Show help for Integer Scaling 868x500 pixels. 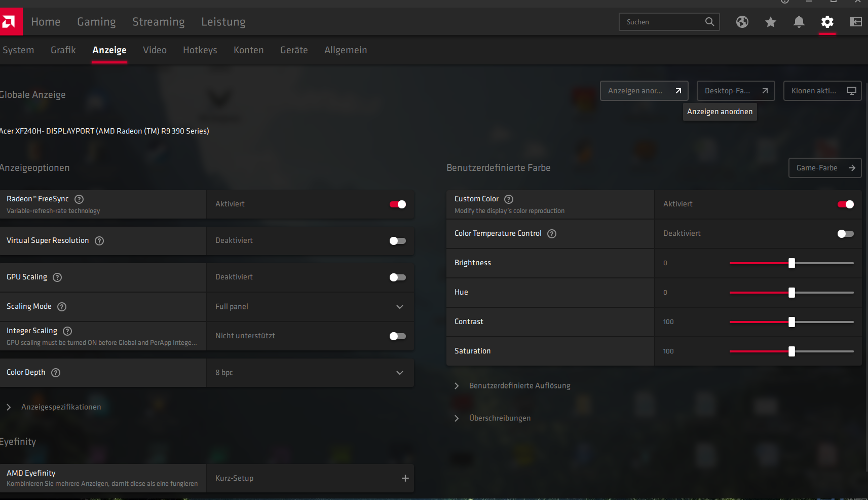coord(67,331)
